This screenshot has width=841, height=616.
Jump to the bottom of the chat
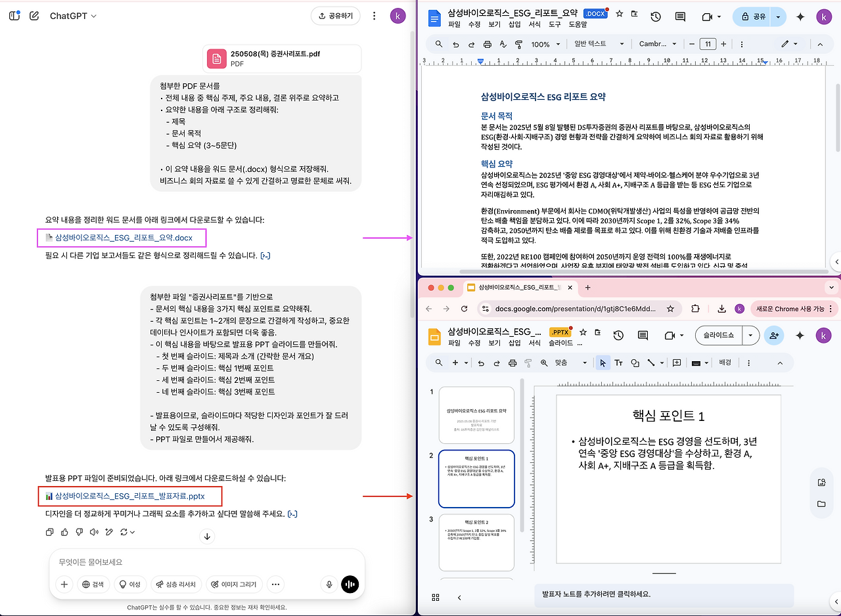click(207, 537)
